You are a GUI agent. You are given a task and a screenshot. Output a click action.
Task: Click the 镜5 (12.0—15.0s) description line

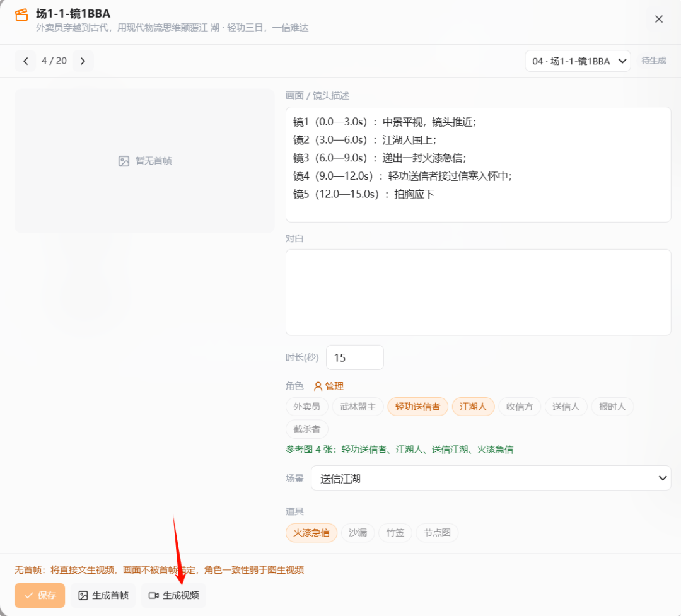tap(364, 194)
